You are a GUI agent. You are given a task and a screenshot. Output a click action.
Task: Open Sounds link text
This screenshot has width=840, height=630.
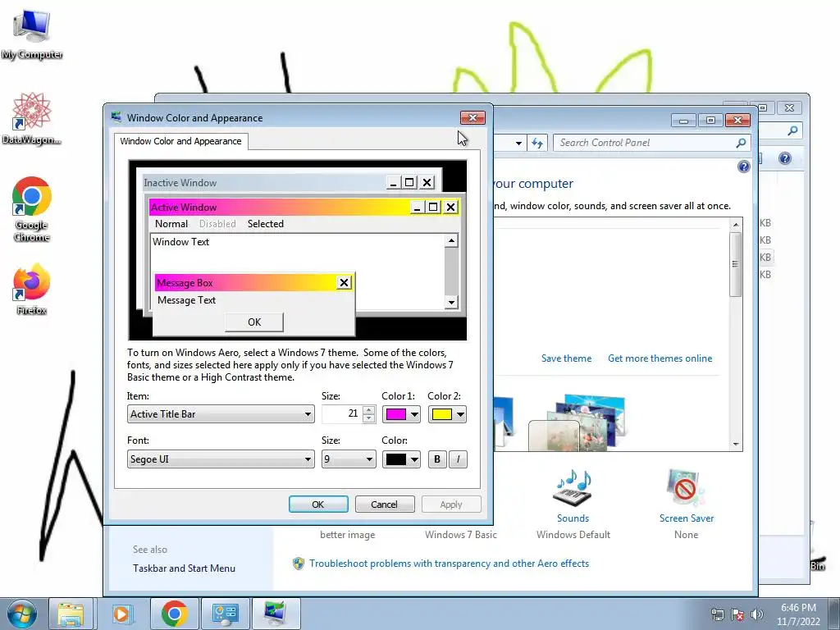573,518
